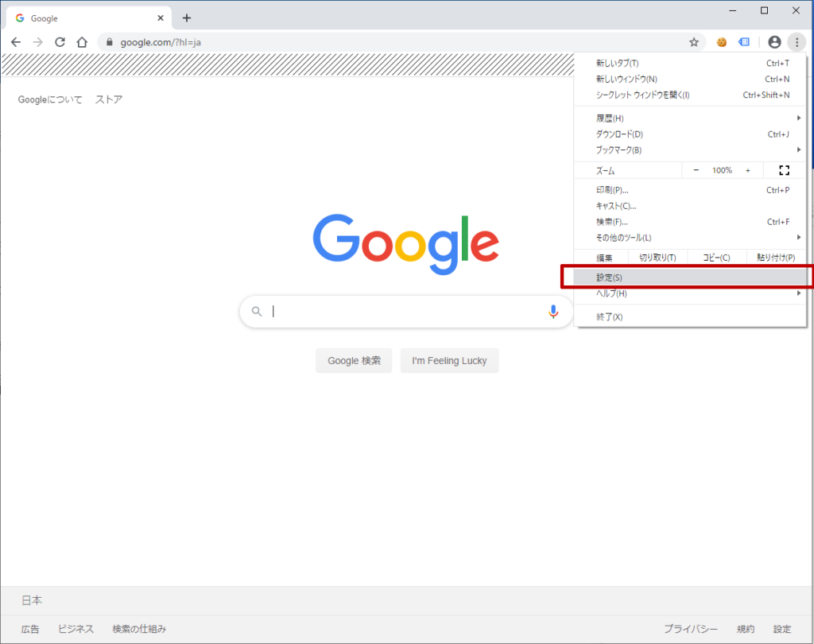Open ダウンロード(D) from the menu
This screenshot has width=814, height=644.
click(x=690, y=134)
